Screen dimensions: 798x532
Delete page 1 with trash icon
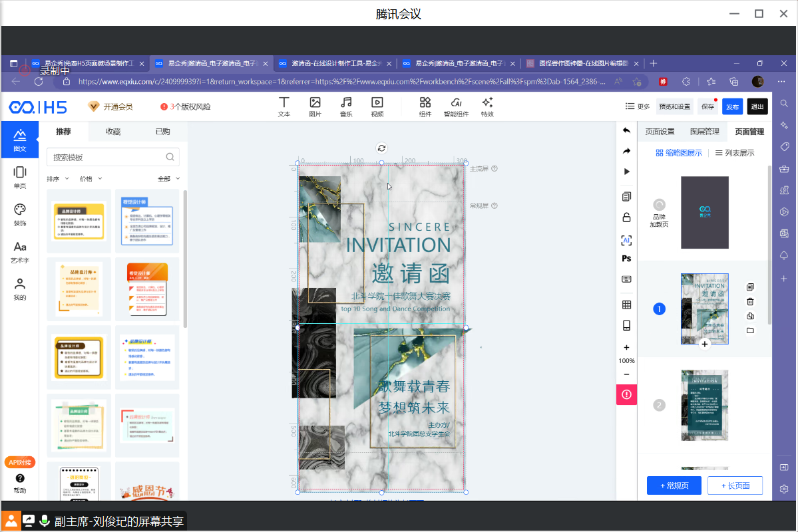pos(750,302)
